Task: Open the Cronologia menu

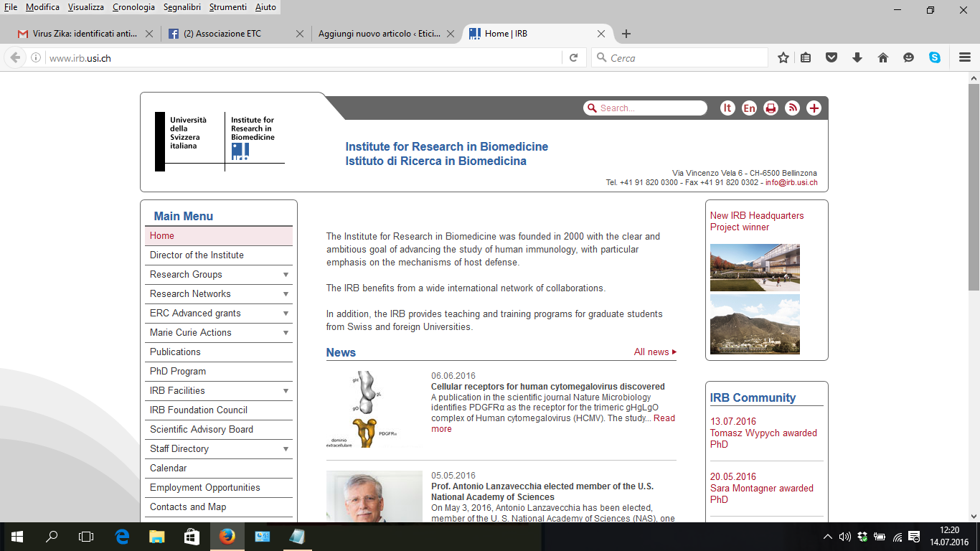Action: [133, 7]
